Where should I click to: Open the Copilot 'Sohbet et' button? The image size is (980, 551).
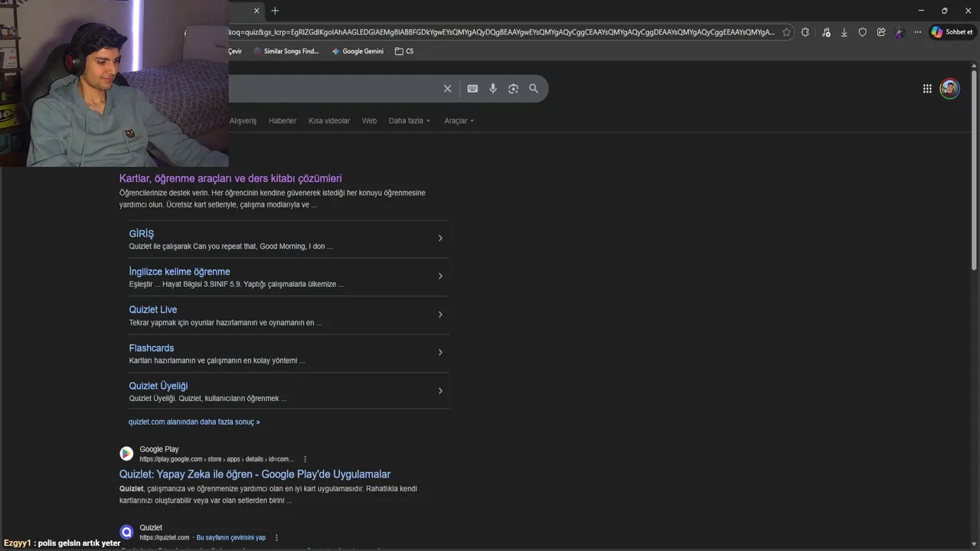coord(952,32)
